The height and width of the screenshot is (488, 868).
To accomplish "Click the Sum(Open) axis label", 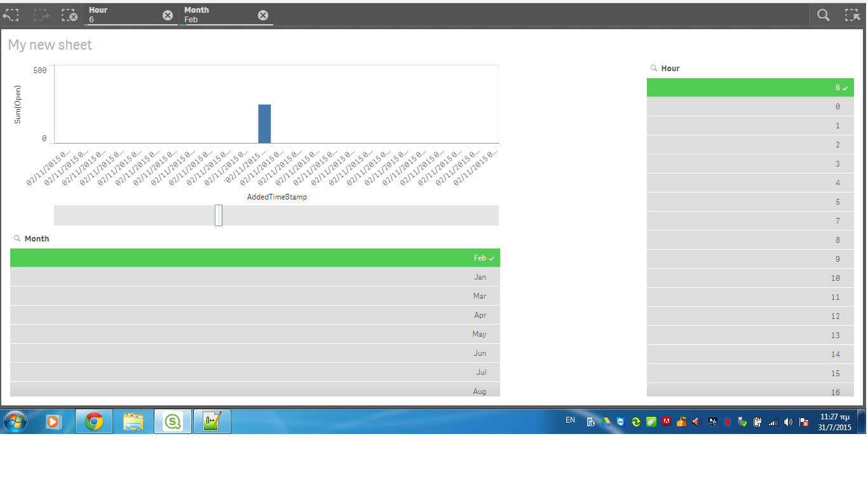I will (18, 104).
